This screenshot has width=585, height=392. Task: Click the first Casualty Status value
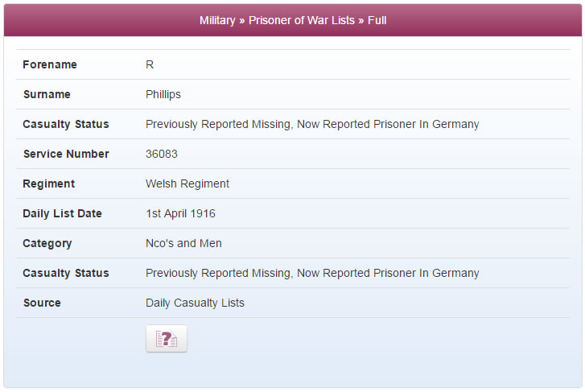pyautogui.click(x=312, y=124)
